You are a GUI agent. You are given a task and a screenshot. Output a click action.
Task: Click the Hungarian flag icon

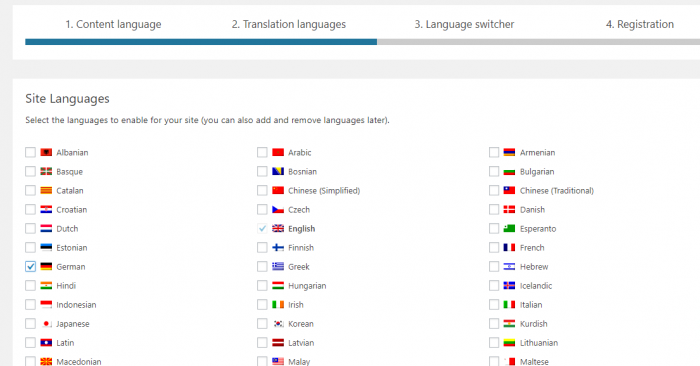point(278,286)
